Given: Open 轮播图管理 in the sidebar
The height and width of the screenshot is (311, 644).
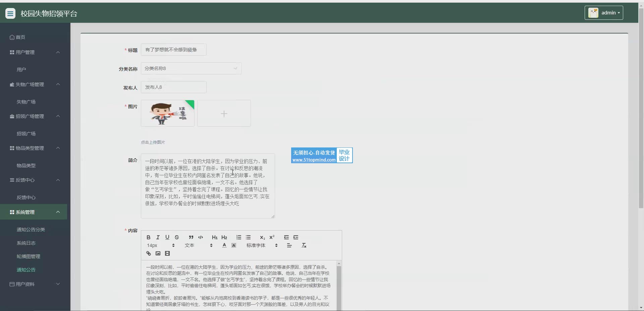Looking at the screenshot, I should point(29,256).
